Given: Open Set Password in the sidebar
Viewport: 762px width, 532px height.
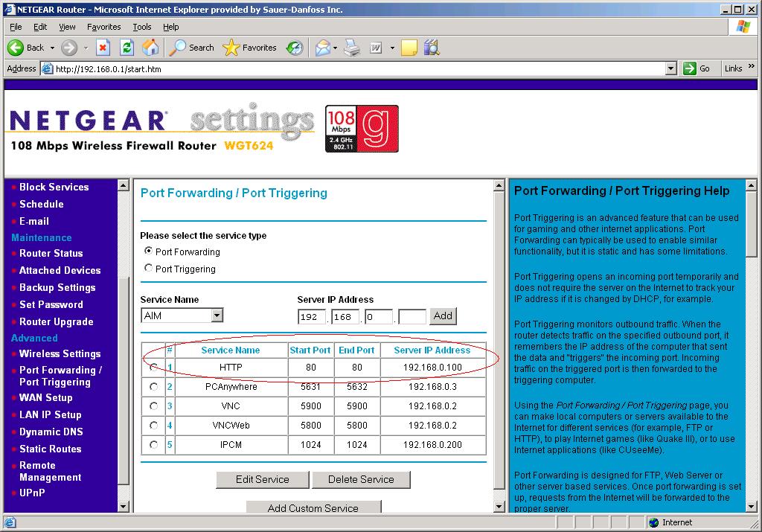Looking at the screenshot, I should click(x=51, y=304).
